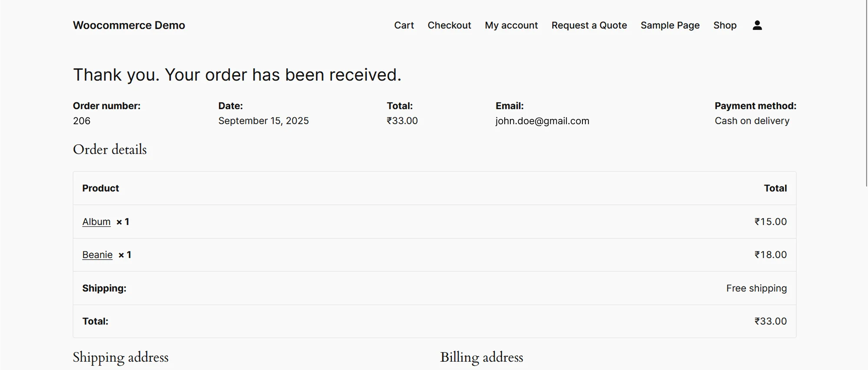This screenshot has height=370, width=868.
Task: Click the user account profile icon
Action: (x=757, y=25)
